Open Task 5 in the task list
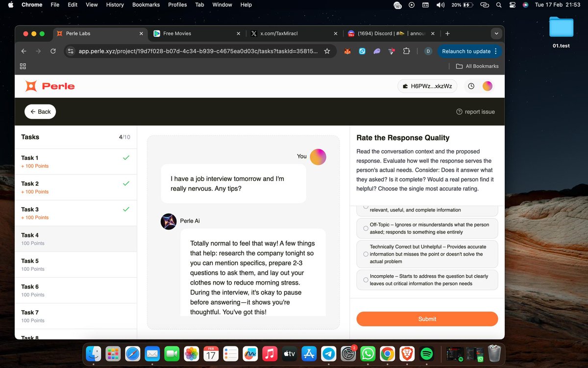The width and height of the screenshot is (588, 368). coord(76,264)
